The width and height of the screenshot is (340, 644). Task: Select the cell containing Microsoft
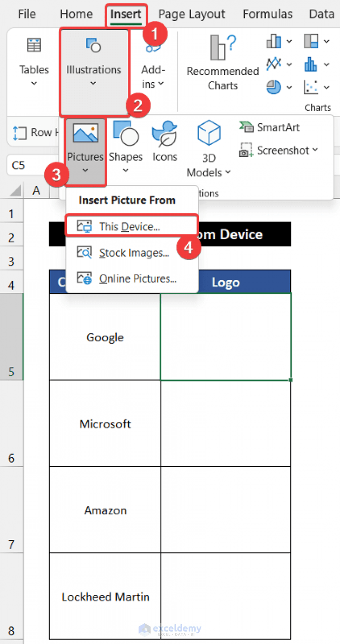(105, 424)
